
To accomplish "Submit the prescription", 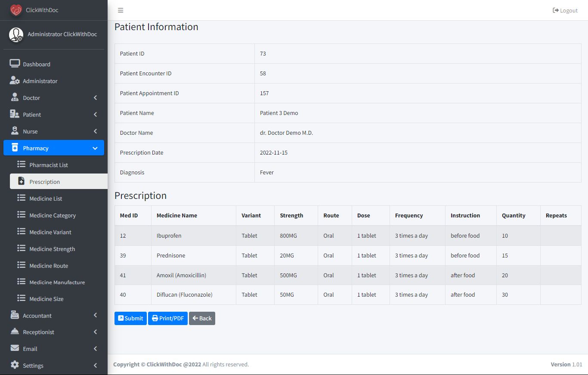I will point(130,318).
